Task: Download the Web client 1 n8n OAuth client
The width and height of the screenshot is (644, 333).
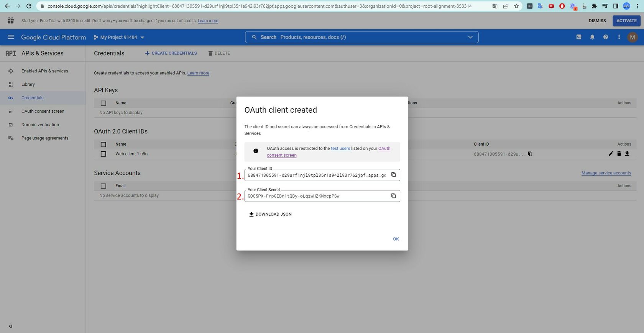Action: coord(627,154)
